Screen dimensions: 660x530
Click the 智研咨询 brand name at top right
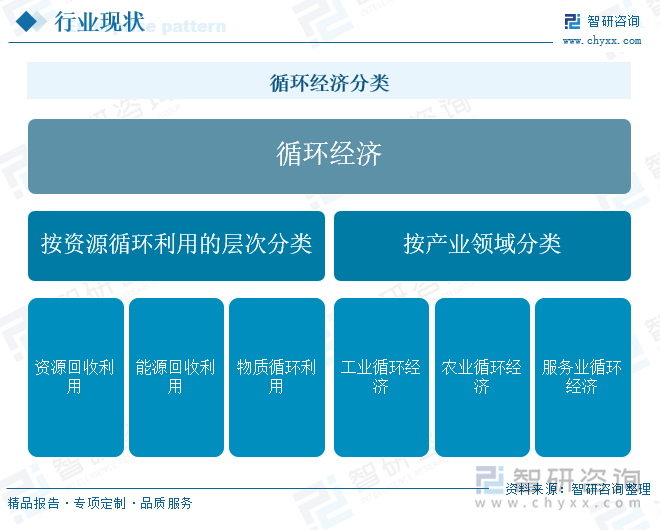613,21
